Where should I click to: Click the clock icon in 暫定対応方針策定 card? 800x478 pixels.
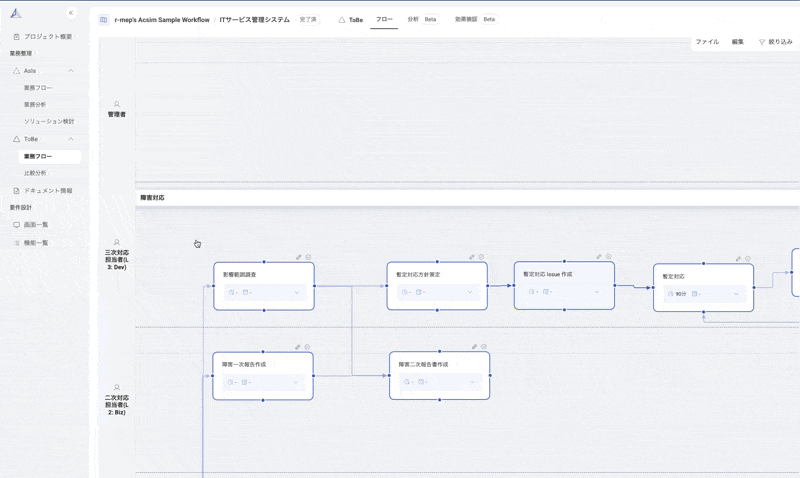pyautogui.click(x=405, y=292)
